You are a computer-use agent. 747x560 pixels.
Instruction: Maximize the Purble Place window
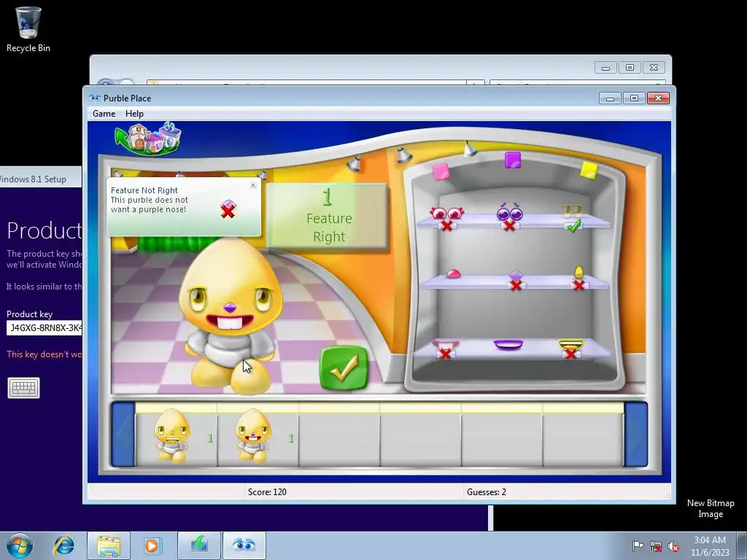(634, 98)
